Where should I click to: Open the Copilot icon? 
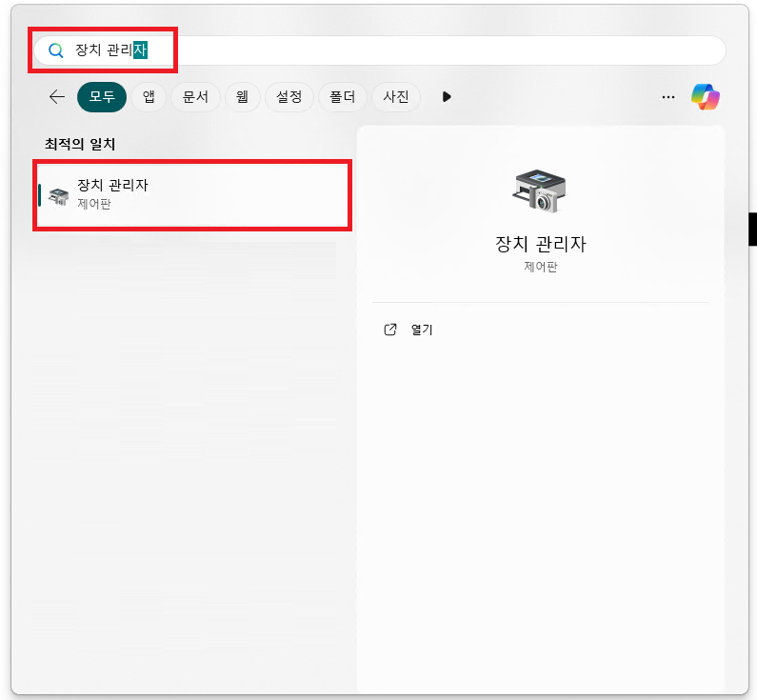[x=706, y=96]
